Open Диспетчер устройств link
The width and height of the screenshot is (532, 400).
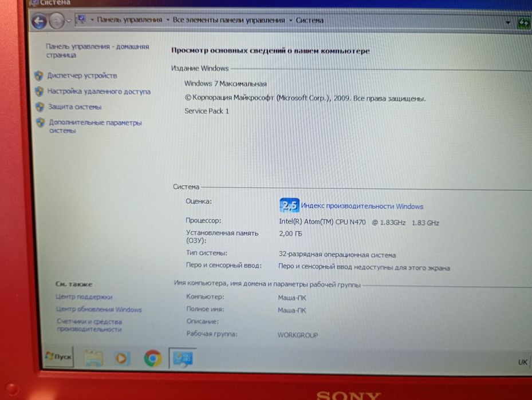(x=82, y=76)
